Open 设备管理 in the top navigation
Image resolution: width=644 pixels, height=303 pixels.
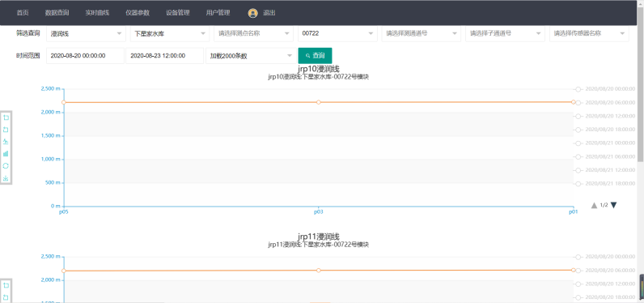178,13
